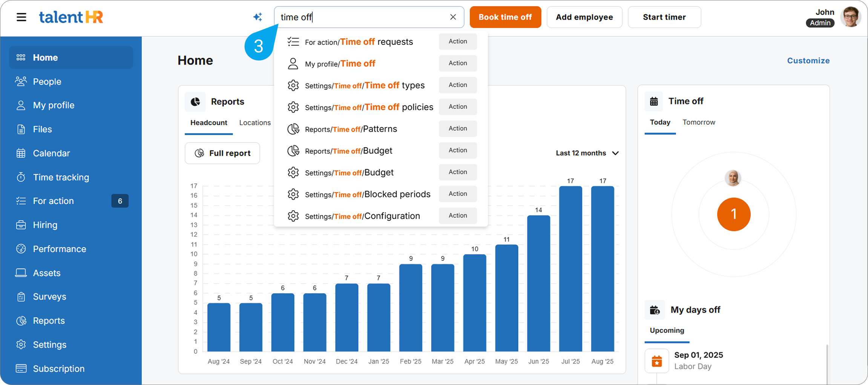Image resolution: width=868 pixels, height=385 pixels.
Task: Expand the Last 12 months dropdown
Action: (587, 153)
